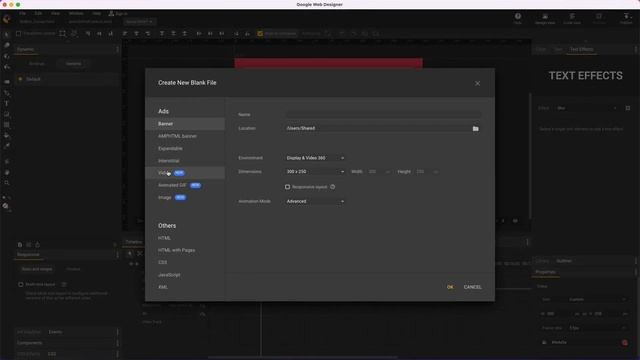
Task: Select Video ad type
Action: [185, 173]
